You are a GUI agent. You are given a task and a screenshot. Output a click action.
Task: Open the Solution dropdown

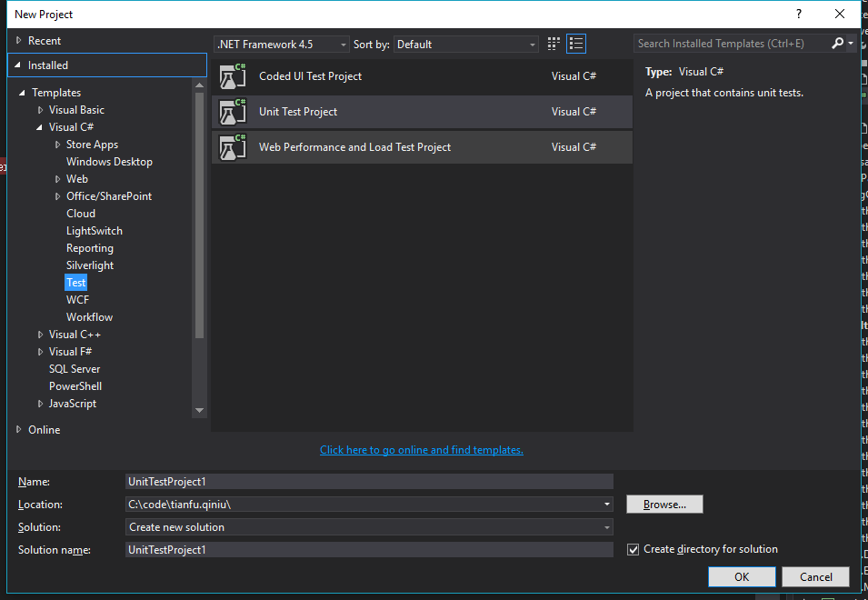369,527
